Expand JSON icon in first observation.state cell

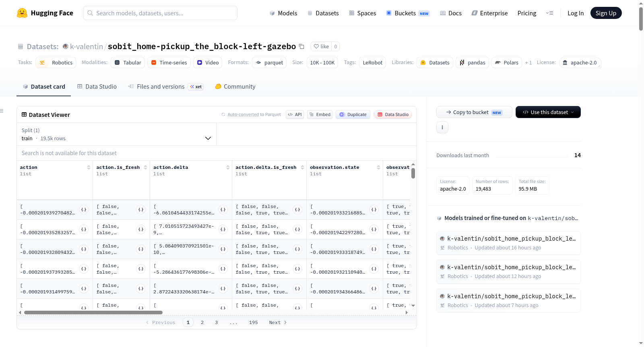point(374,210)
